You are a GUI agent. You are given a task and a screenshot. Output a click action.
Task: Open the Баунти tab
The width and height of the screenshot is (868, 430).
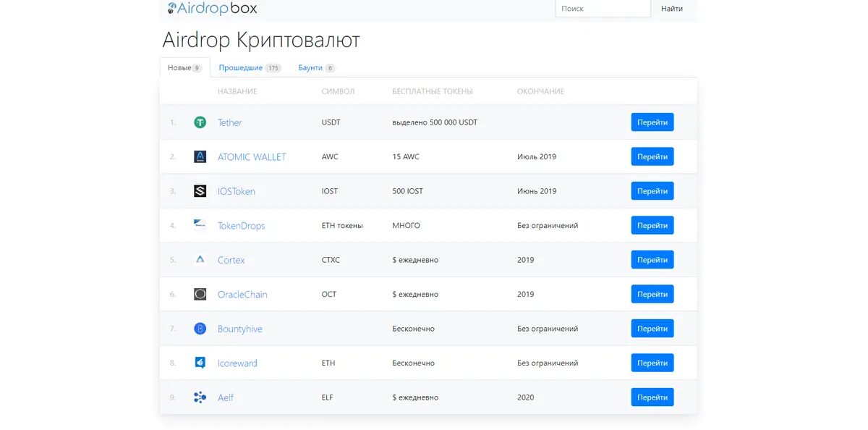317,67
